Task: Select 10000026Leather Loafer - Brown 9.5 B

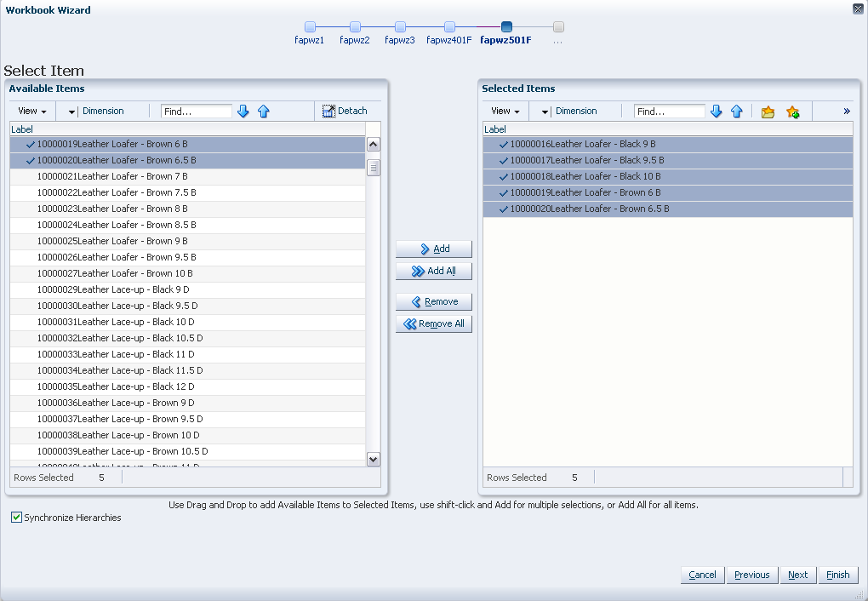Action: pos(188,257)
